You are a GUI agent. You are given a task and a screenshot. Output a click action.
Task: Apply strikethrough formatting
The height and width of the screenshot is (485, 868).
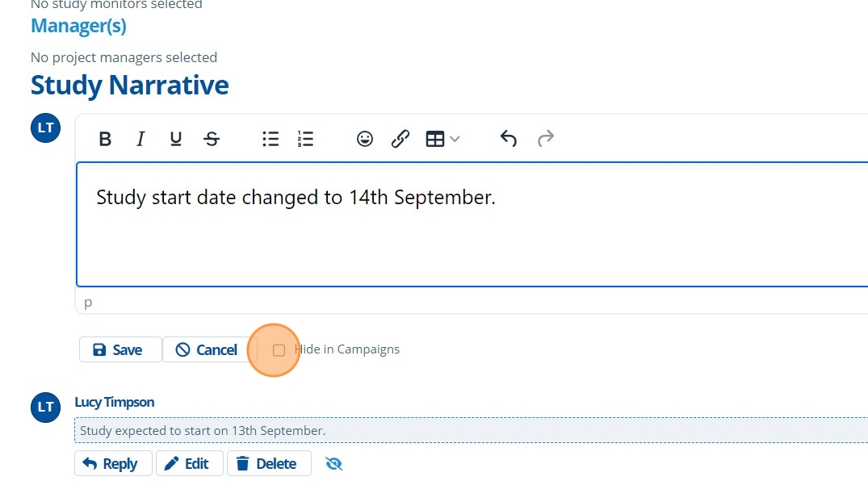point(212,139)
